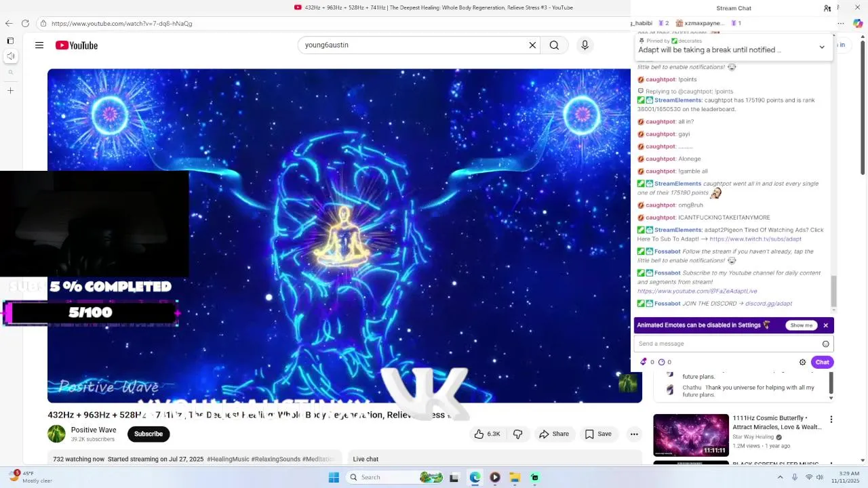Save video to playlist
Image resolution: width=868 pixels, height=488 pixels.
click(598, 434)
